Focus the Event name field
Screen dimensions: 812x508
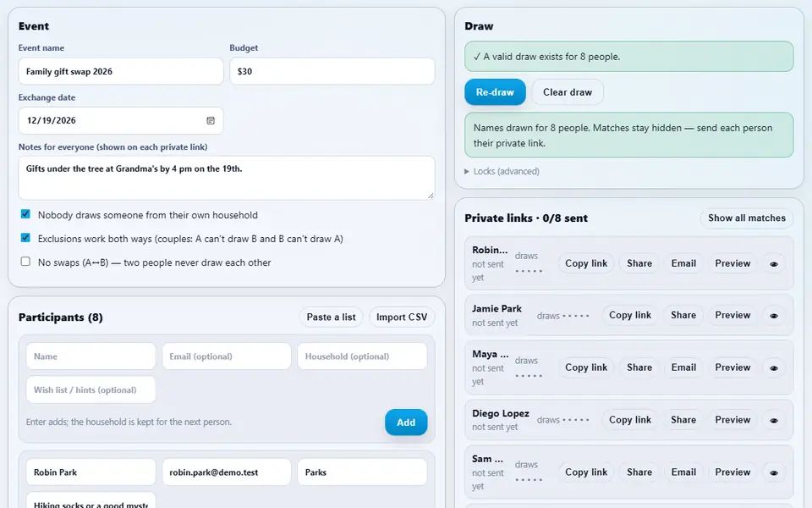[x=121, y=71]
